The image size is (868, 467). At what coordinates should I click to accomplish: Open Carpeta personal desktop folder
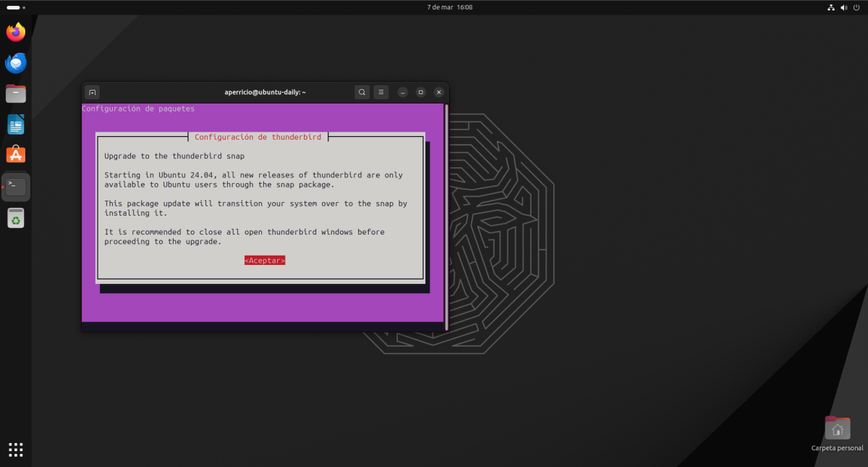837,434
